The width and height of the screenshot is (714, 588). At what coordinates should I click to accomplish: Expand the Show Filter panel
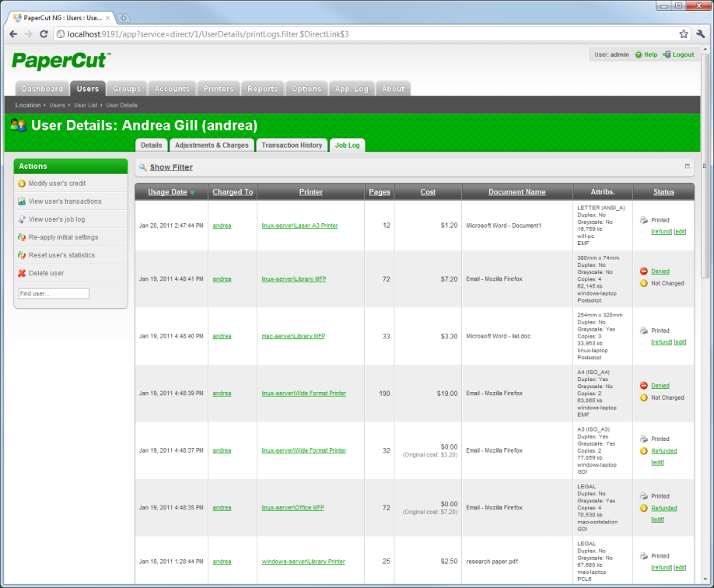(x=171, y=167)
